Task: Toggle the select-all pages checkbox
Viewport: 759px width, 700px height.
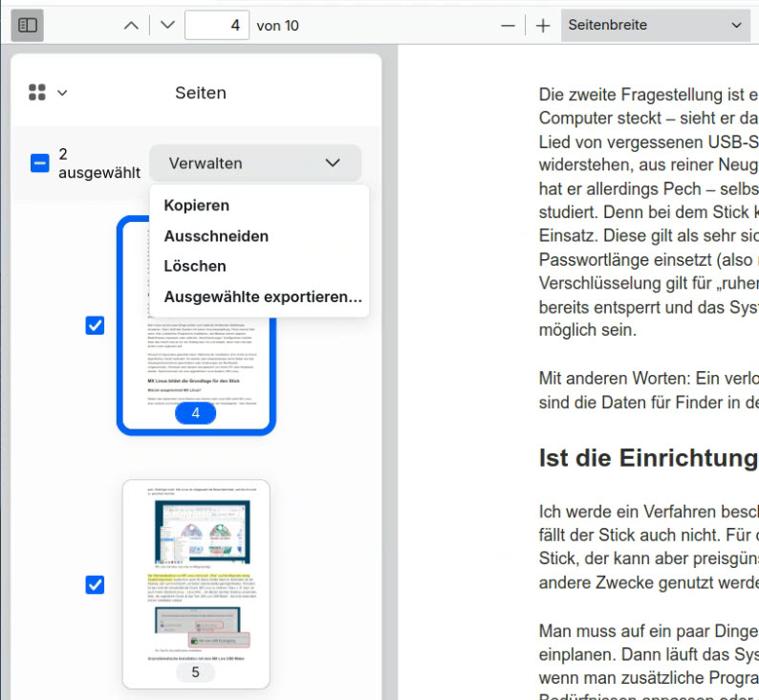Action: tap(39, 164)
